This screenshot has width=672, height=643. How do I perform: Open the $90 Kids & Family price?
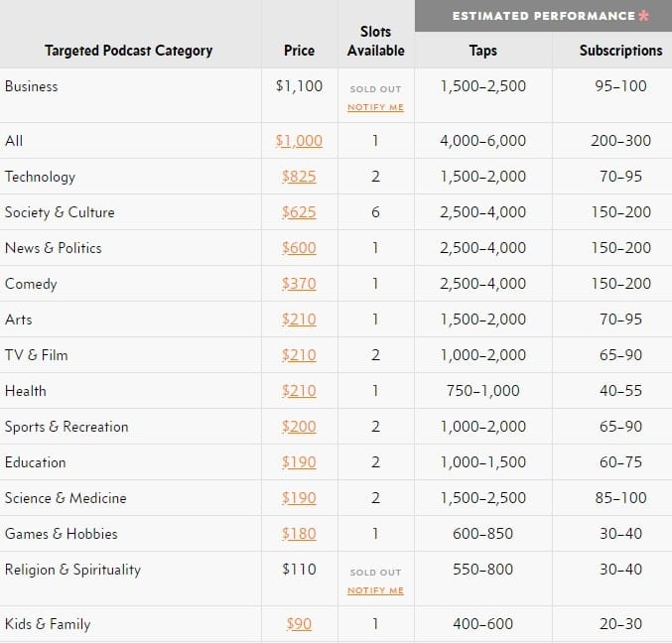tap(299, 624)
